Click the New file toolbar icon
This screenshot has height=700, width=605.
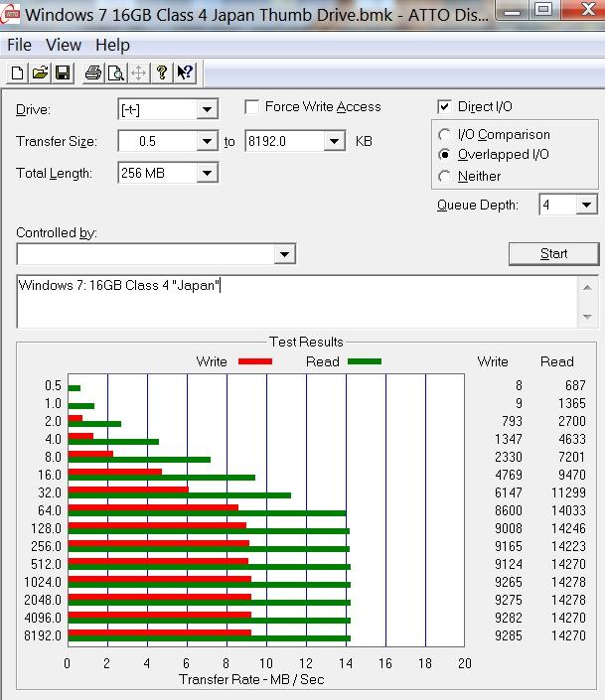coord(18,72)
